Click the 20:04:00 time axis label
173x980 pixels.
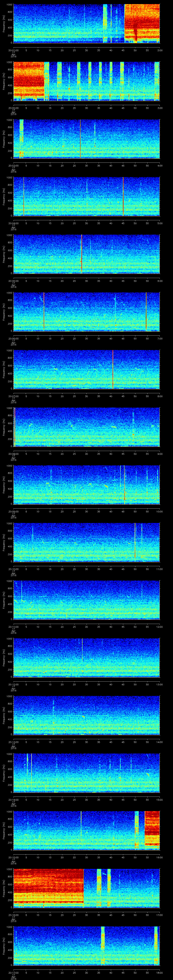[13, 223]
